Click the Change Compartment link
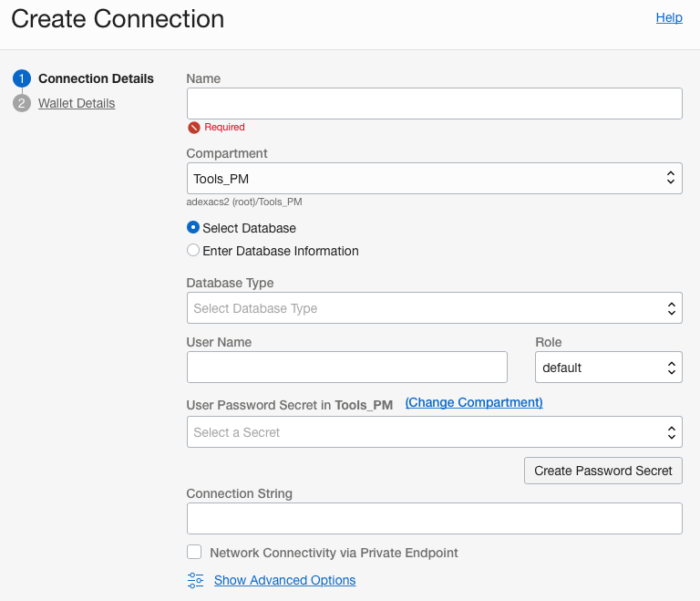The width and height of the screenshot is (700, 601). [474, 402]
